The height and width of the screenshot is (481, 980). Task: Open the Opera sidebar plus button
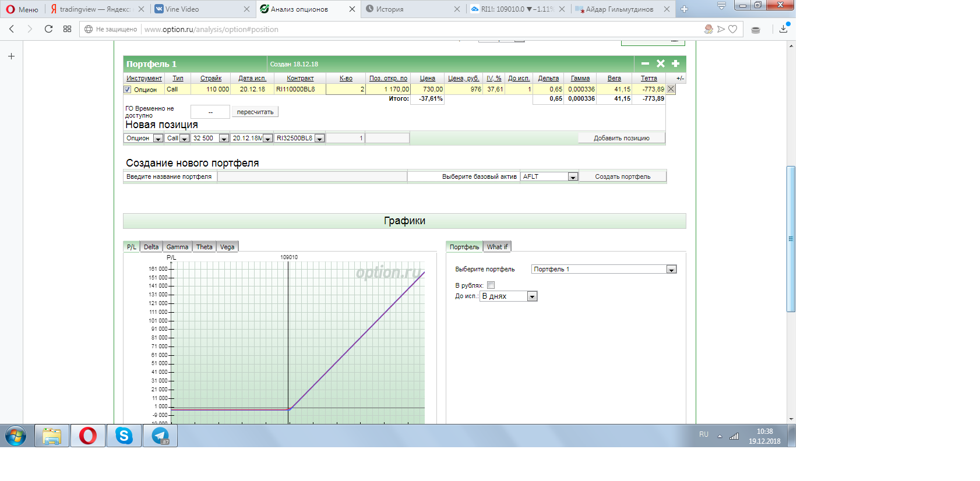(x=11, y=56)
